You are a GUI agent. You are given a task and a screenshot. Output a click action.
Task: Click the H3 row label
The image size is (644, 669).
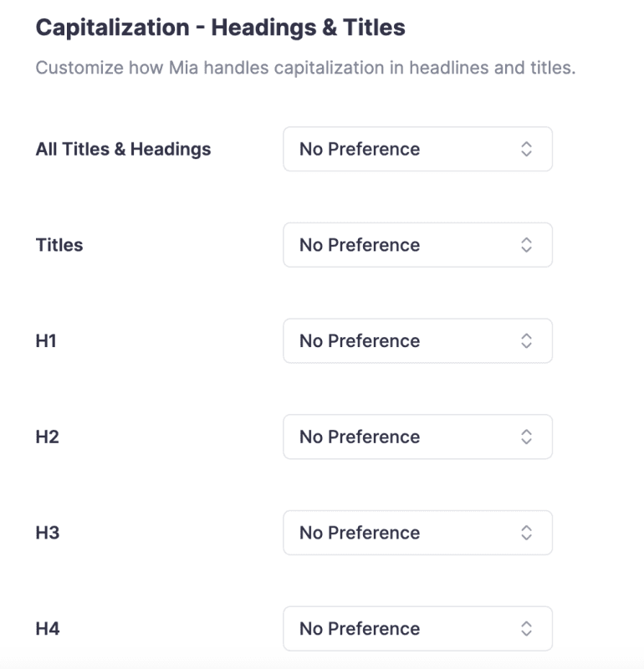(47, 533)
